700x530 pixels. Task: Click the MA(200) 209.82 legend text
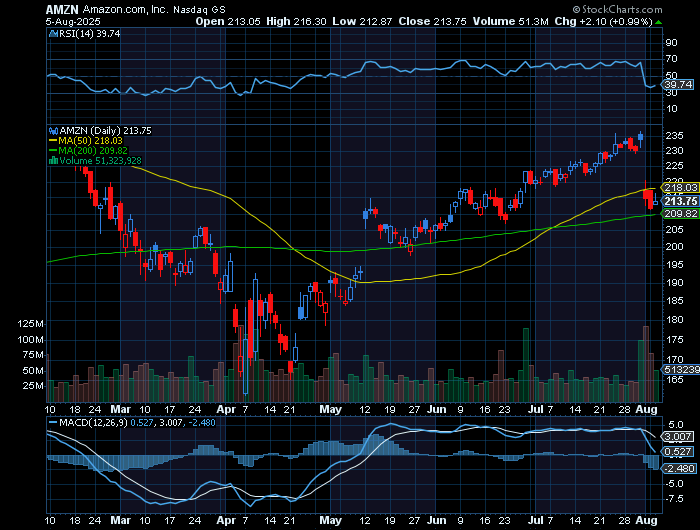[x=93, y=151]
